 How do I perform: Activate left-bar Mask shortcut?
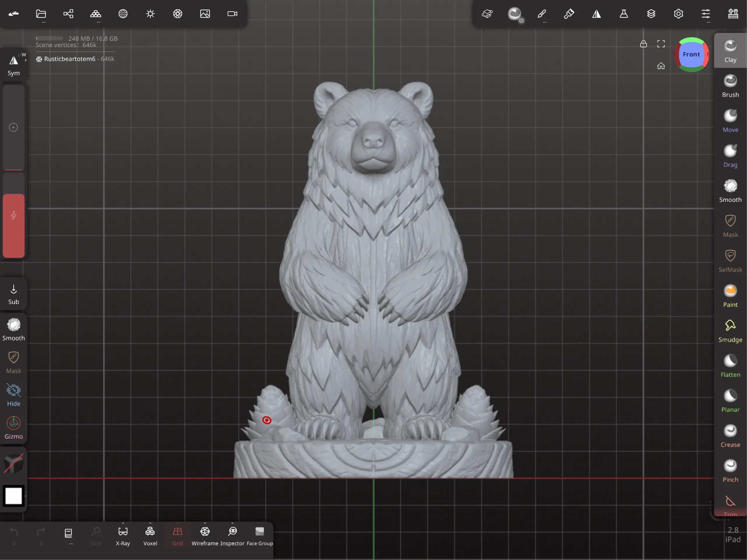pyautogui.click(x=13, y=362)
